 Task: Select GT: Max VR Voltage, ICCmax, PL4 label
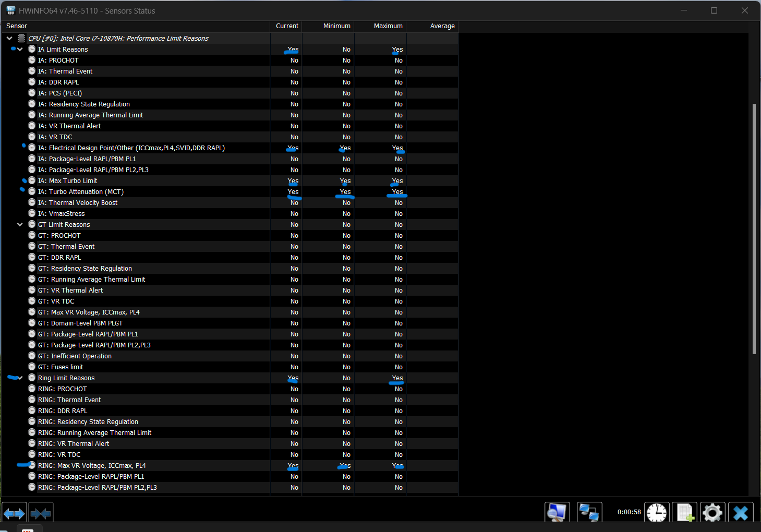(89, 312)
